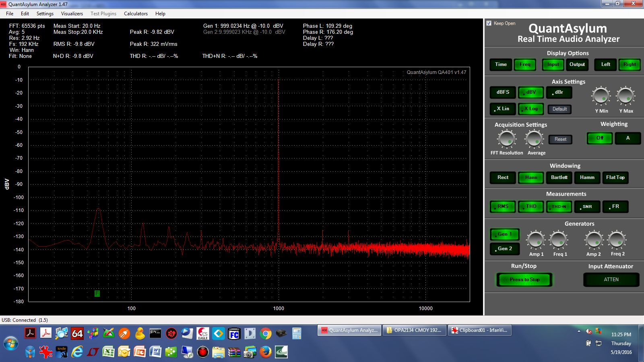Click the axis Default button
Image resolution: width=644 pixels, height=362 pixels.
[559, 109]
